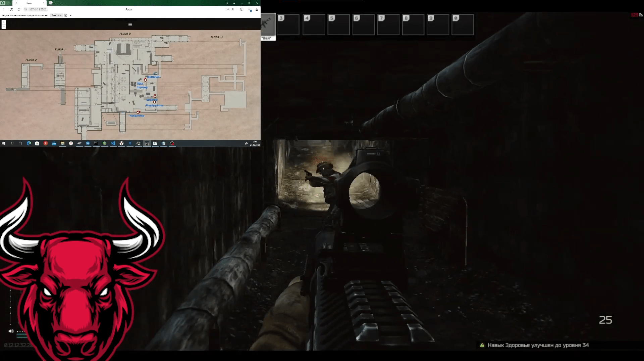The width and height of the screenshot is (644, 361).
Task: Open Windows taskbar search
Action: [12, 143]
